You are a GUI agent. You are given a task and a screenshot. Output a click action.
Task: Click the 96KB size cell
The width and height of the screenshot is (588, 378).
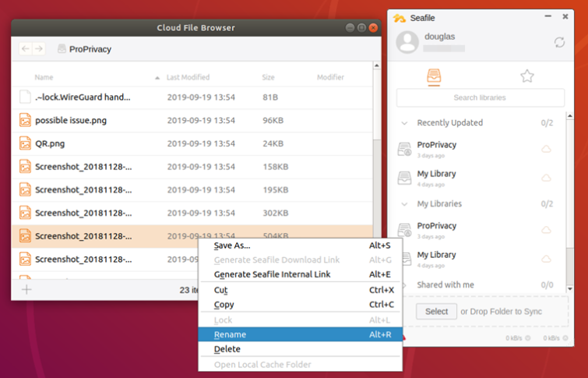pyautogui.click(x=273, y=121)
